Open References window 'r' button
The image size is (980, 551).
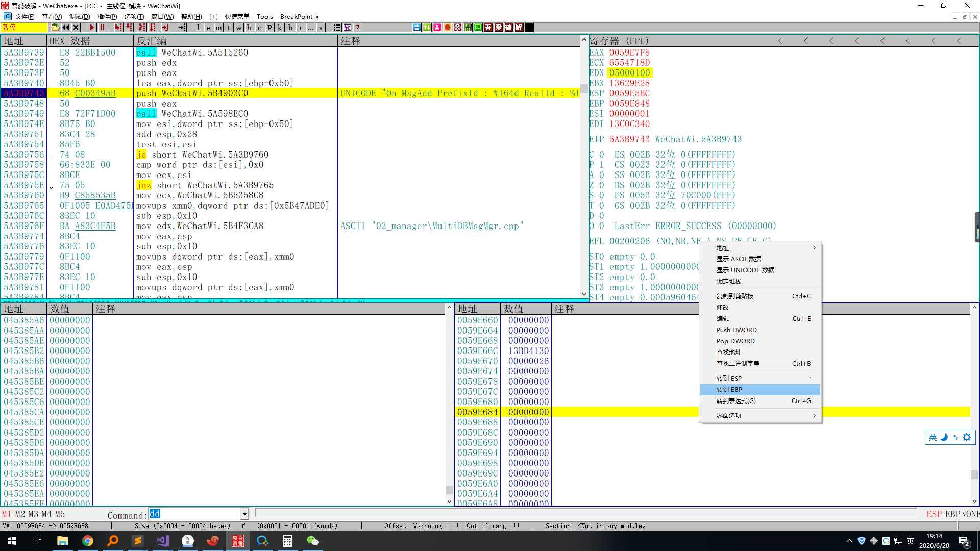coord(300,28)
